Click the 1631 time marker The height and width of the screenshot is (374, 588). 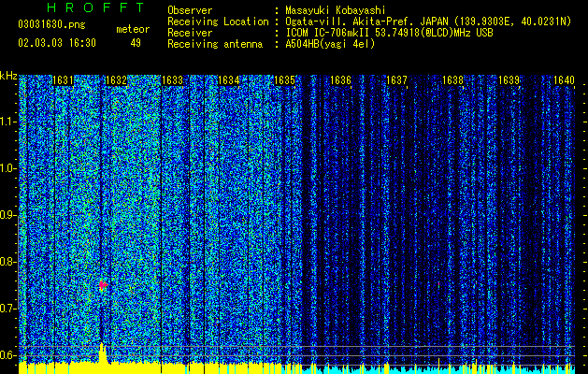63,80
